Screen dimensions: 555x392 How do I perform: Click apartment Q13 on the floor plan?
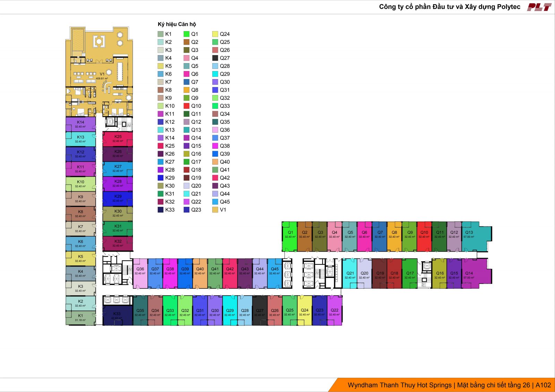[x=473, y=236]
